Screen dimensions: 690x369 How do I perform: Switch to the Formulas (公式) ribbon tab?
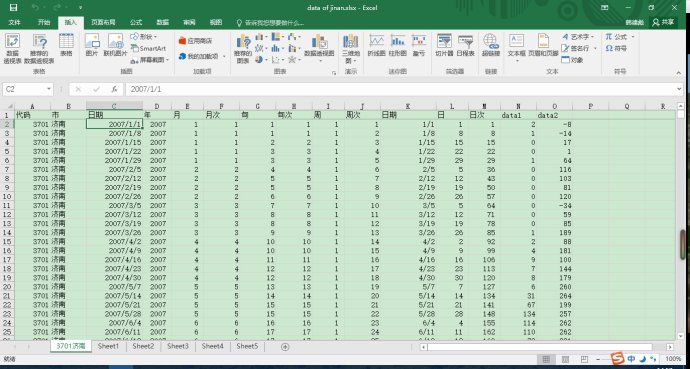pos(136,22)
